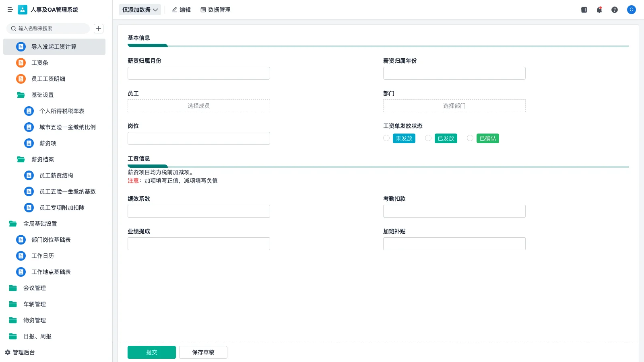Click the user avatar icon

(x=631, y=10)
